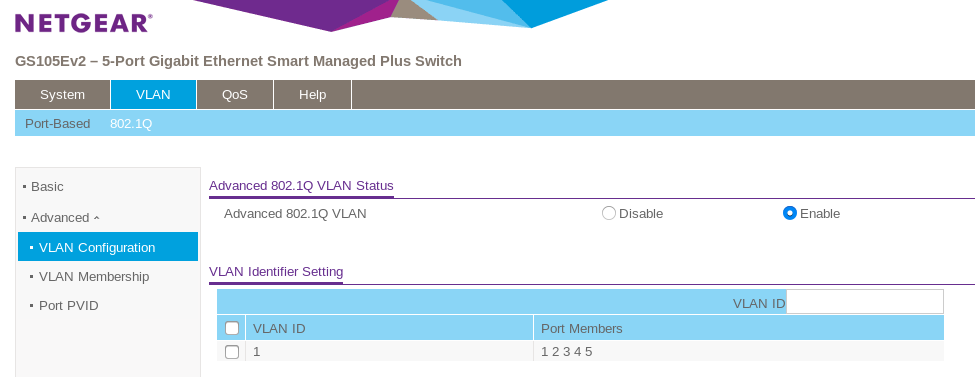Tick the select-all checkbox in table header
Image resolution: width=975 pixels, height=377 pixels.
point(232,328)
